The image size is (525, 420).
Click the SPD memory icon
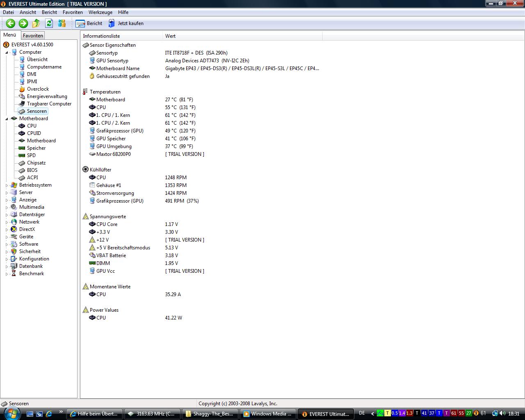[22, 155]
